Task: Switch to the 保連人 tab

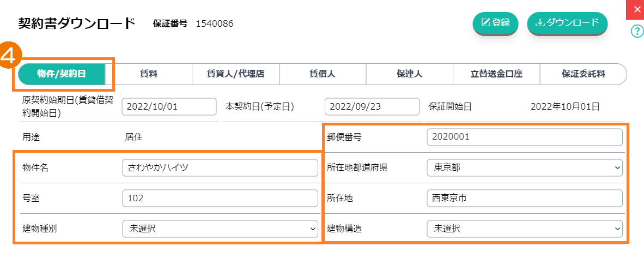Action: point(409,74)
